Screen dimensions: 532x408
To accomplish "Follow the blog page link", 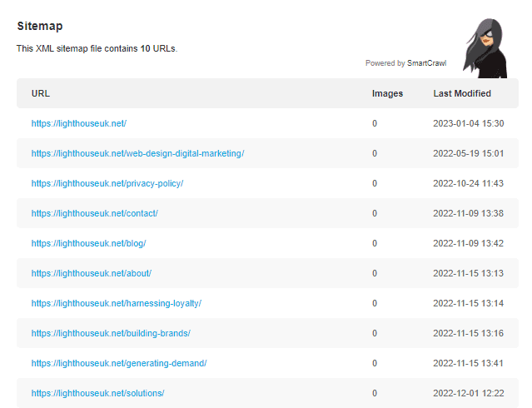I will [88, 243].
